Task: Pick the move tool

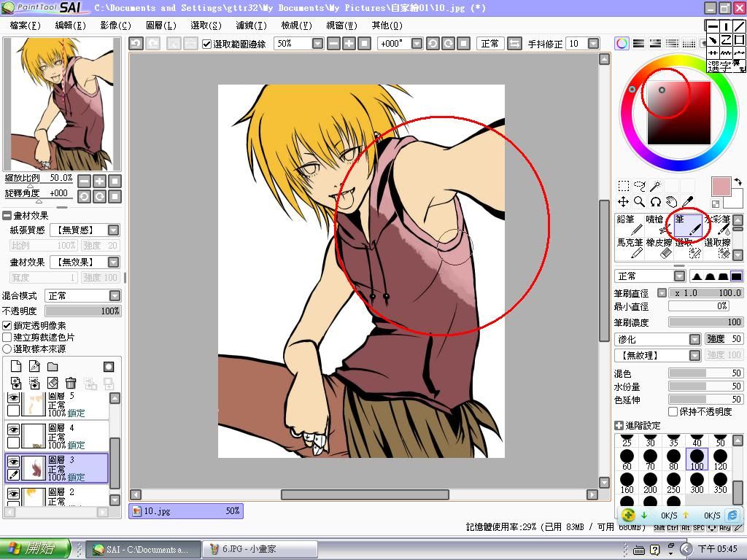Action: pyautogui.click(x=623, y=202)
